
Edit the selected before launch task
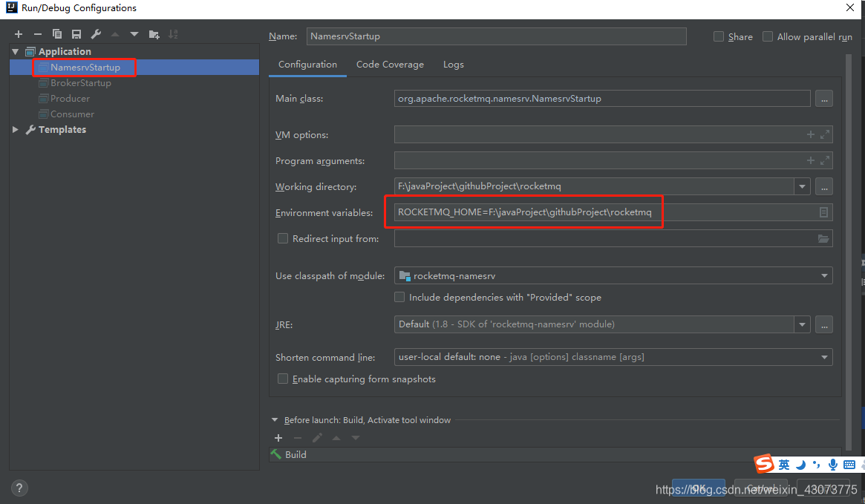coord(317,438)
